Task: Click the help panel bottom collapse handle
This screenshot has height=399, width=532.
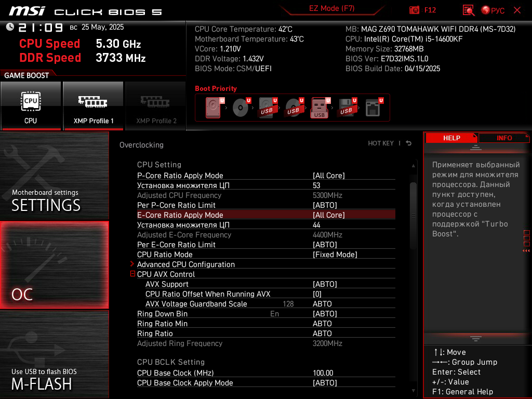Action: coord(476,339)
